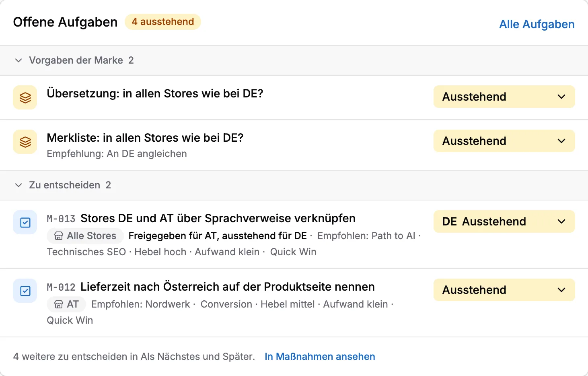This screenshot has width=588, height=376.
Task: Click the M-012 task ID
Action: (x=61, y=287)
